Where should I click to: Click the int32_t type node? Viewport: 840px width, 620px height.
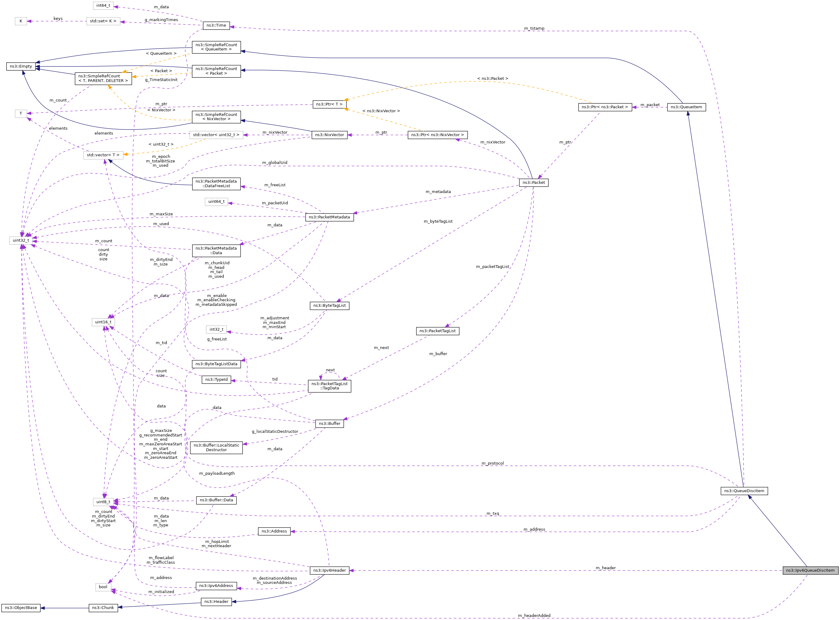point(216,329)
